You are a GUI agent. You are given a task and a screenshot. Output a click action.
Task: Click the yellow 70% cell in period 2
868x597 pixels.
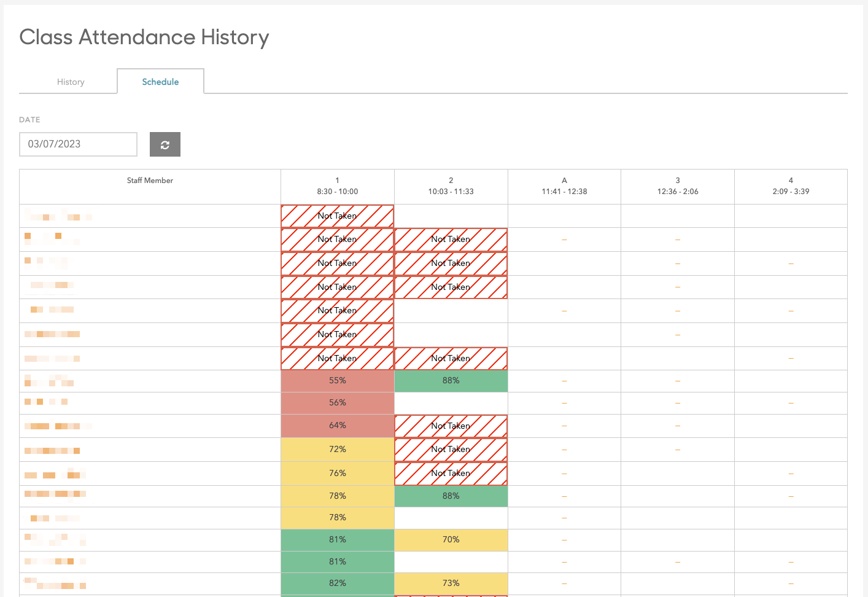[x=451, y=540]
